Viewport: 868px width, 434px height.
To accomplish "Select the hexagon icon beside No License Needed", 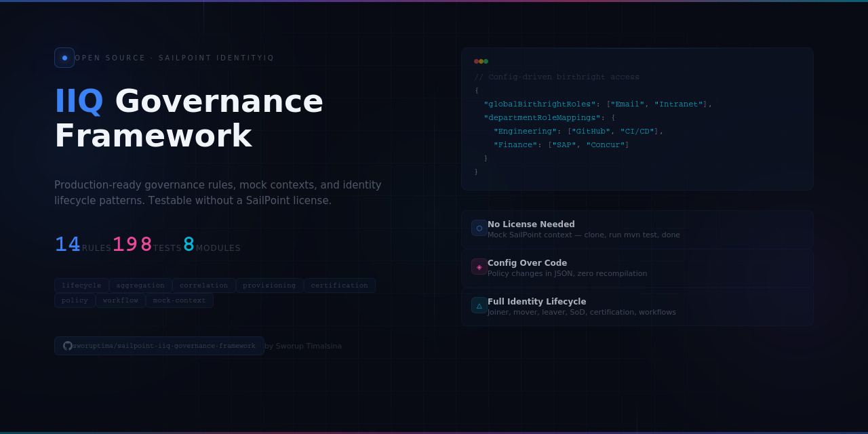I will [479, 228].
